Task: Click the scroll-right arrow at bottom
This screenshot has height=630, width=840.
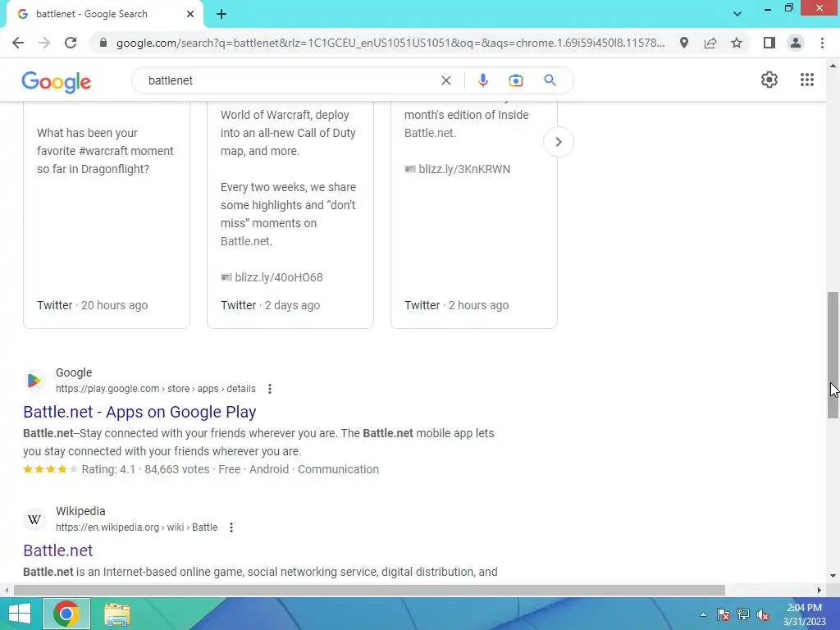Action: [819, 591]
